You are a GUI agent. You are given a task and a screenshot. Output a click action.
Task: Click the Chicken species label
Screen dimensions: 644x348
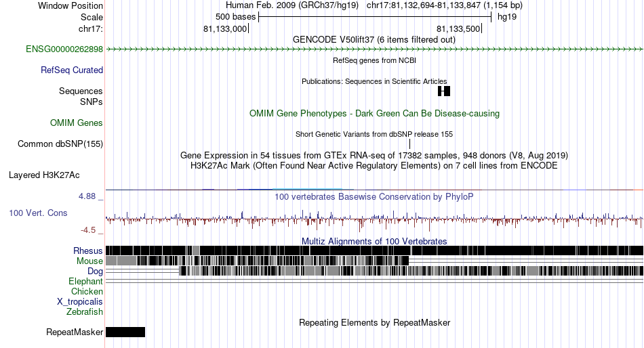pyautogui.click(x=87, y=291)
